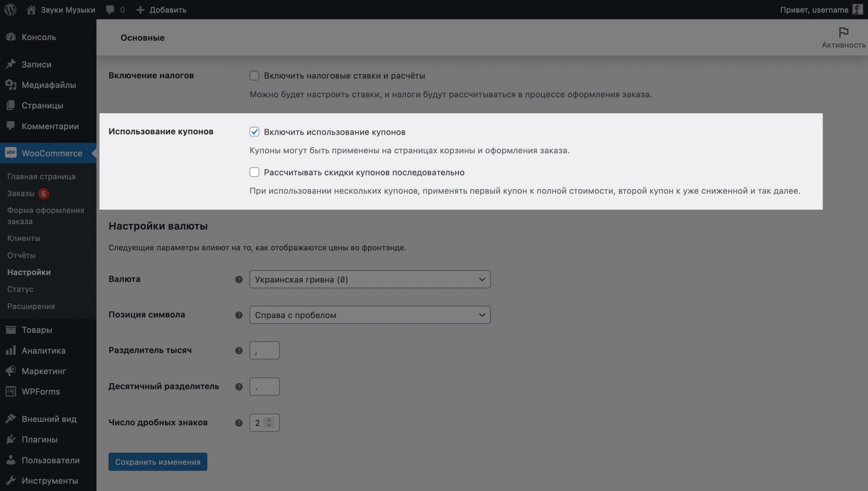This screenshot has width=868, height=491.
Task: Open Клиенты submenu item
Action: [24, 238]
